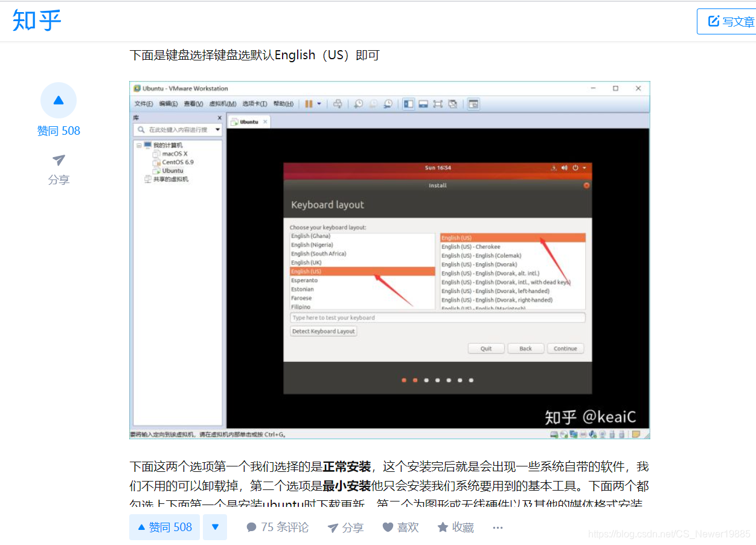Click the send Ctrl+Alt+Del toolbar icon
The height and width of the screenshot is (545, 756).
(338, 104)
